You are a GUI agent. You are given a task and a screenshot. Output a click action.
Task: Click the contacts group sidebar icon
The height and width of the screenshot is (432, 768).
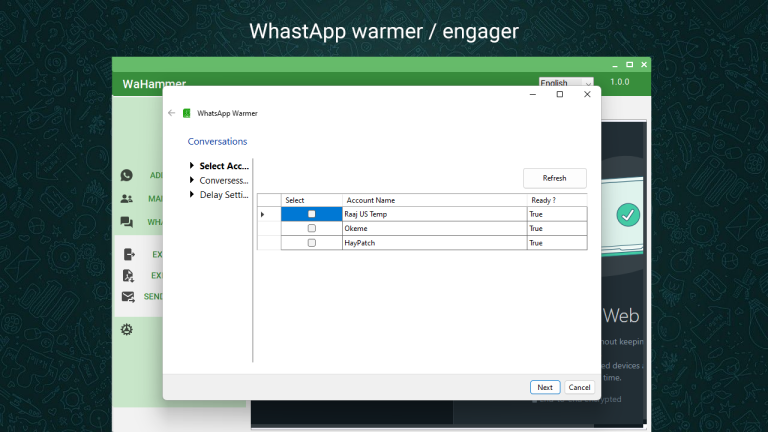(127, 199)
